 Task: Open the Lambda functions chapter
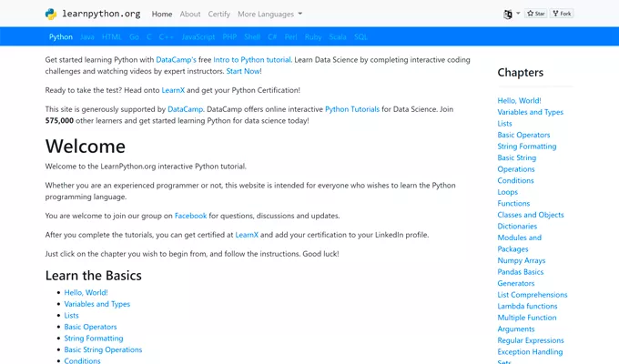pos(527,307)
